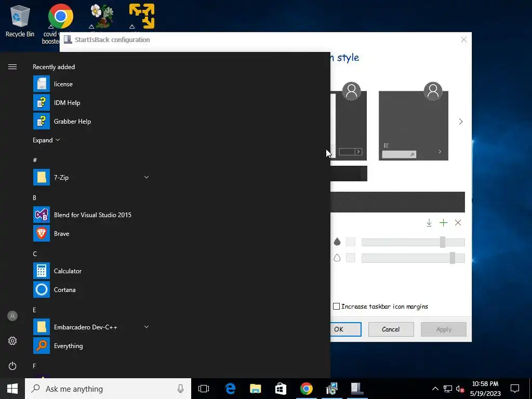Click the hamburger menu in Start
532x399 pixels.
pos(12,67)
